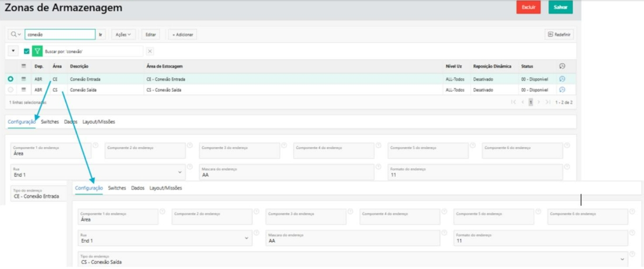The image size is (644, 269).
Task: Go to last page pagination icon
Action: coord(548,102)
